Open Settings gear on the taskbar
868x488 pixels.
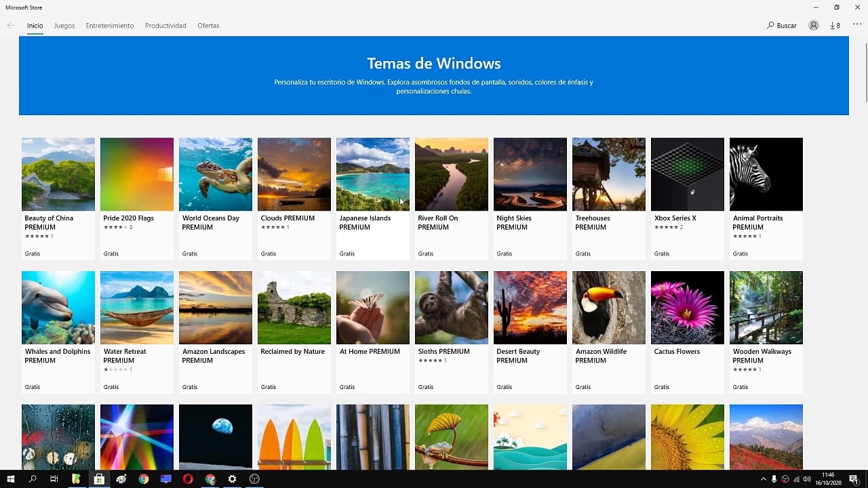(233, 479)
